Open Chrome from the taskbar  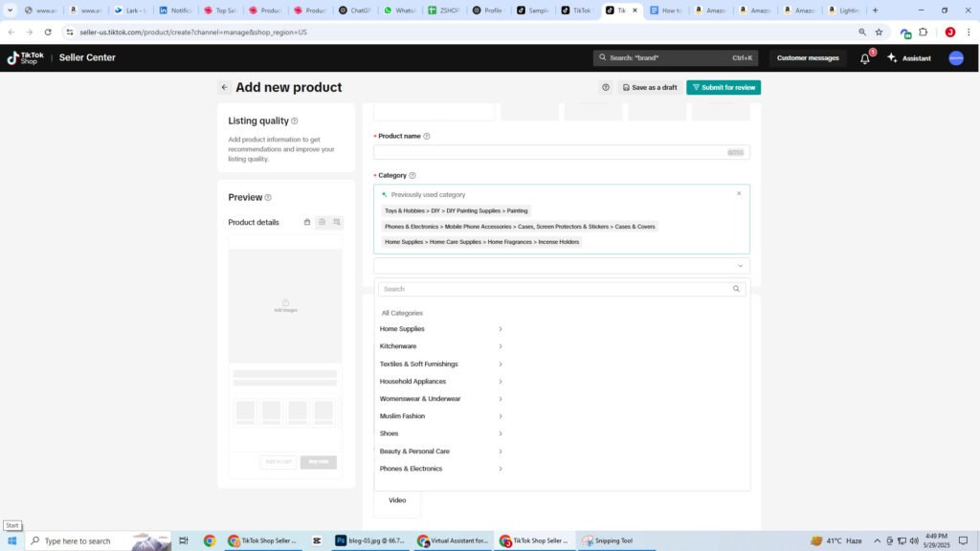point(210,540)
